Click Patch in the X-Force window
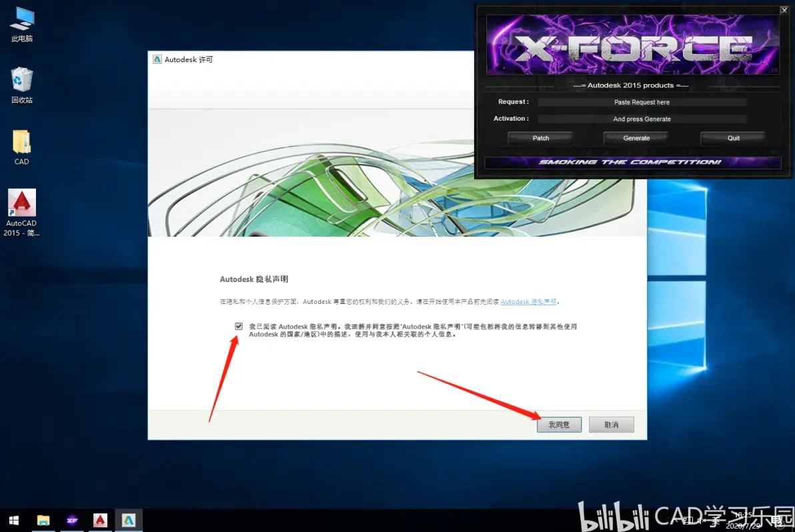This screenshot has height=532, width=795. 540,138
